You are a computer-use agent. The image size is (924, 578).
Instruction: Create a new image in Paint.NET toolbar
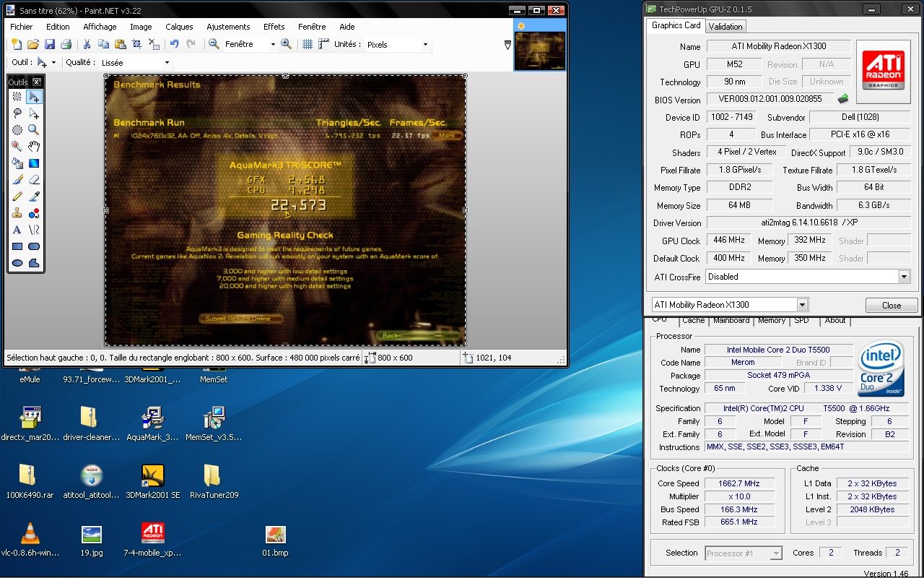point(17,44)
